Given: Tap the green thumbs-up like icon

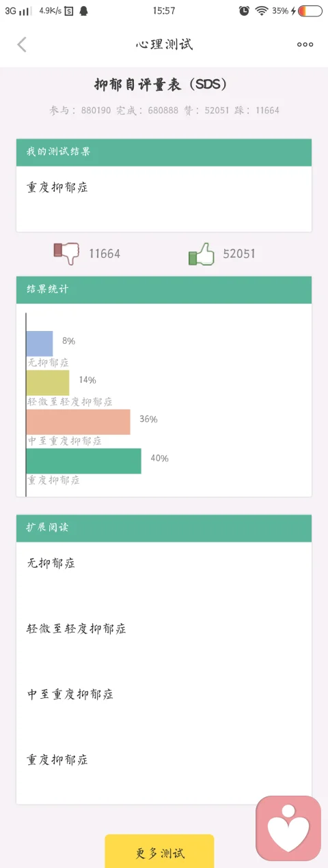Looking at the screenshot, I should (201, 254).
